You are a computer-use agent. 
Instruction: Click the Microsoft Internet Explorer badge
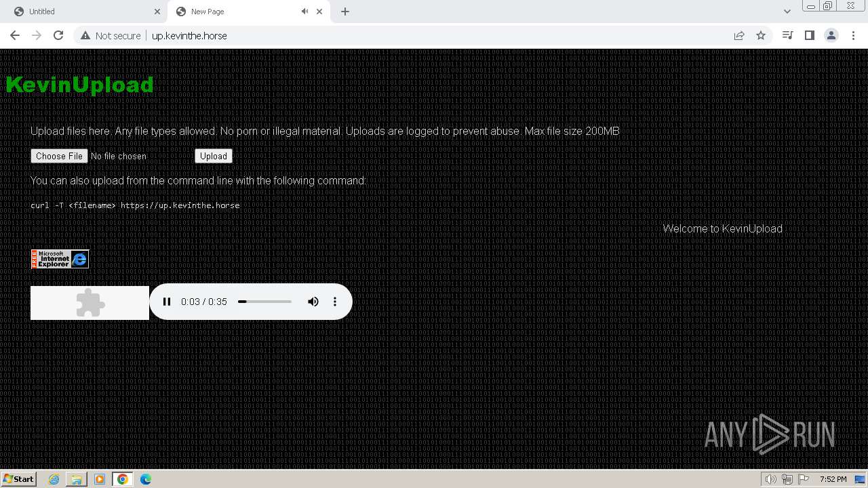(x=60, y=259)
